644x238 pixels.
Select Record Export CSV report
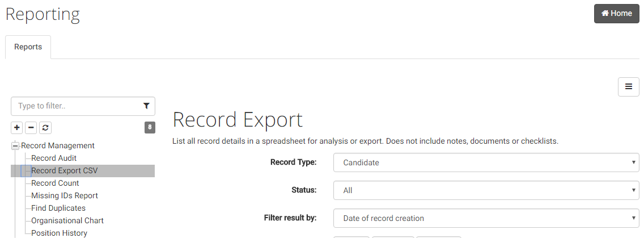(x=65, y=170)
